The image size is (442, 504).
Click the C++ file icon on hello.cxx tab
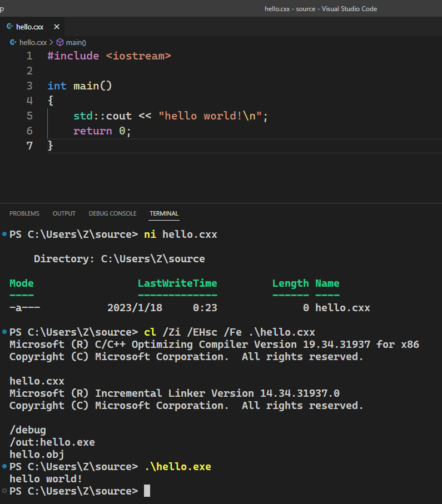[x=9, y=27]
